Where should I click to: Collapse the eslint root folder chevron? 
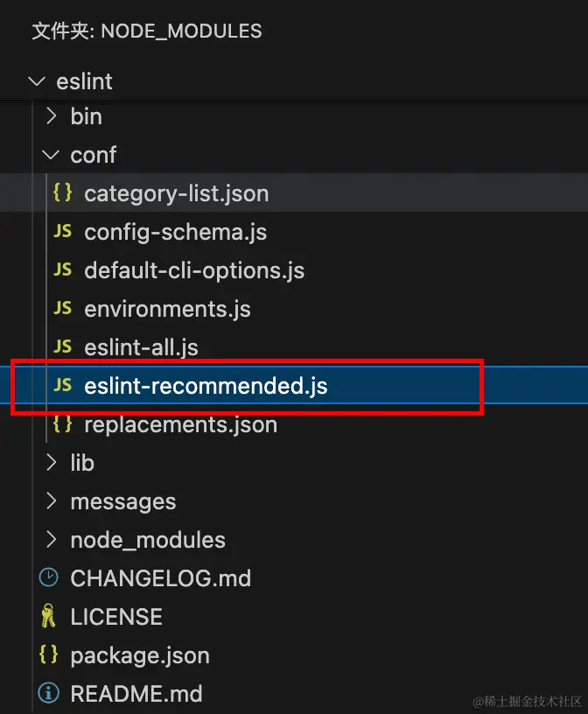pyautogui.click(x=37, y=81)
